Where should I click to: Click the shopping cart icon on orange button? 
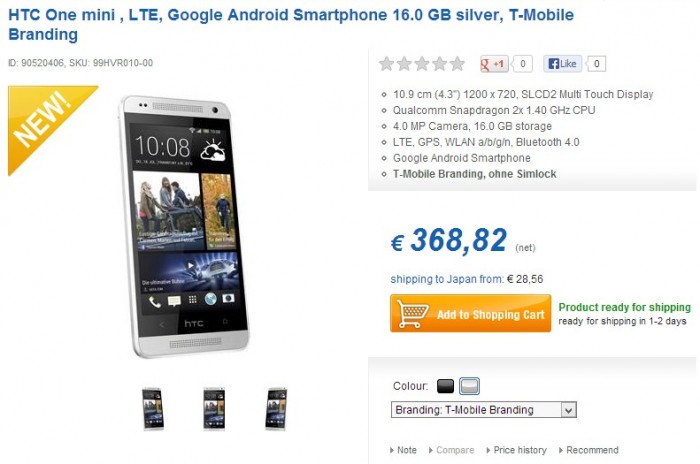coord(412,314)
